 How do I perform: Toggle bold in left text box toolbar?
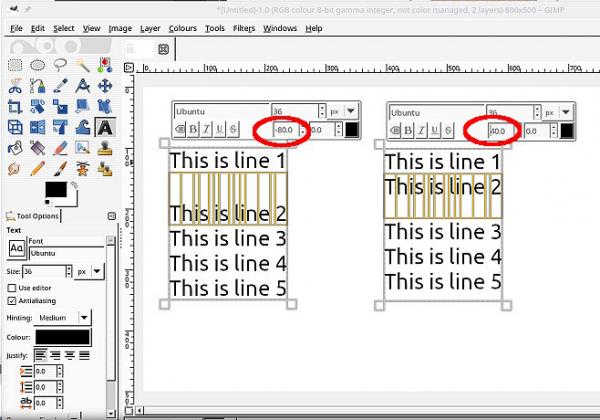click(193, 129)
